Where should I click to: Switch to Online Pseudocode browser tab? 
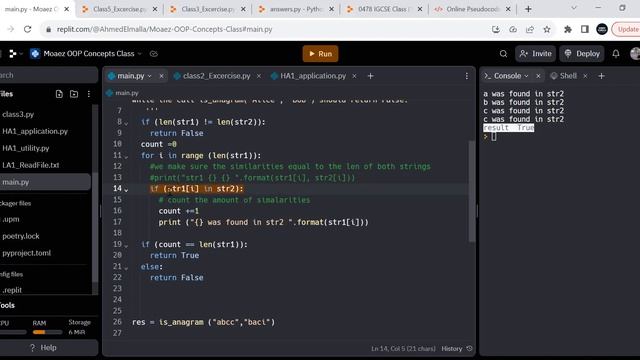(472, 9)
